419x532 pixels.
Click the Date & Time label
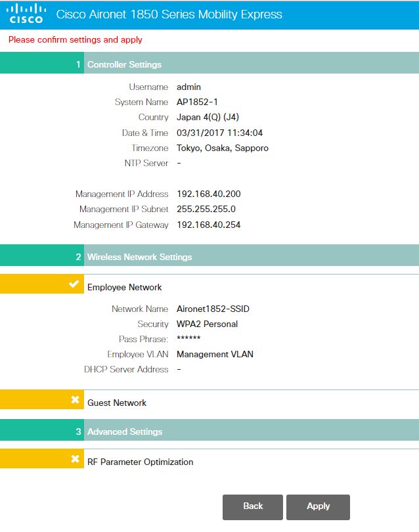pyautogui.click(x=145, y=133)
